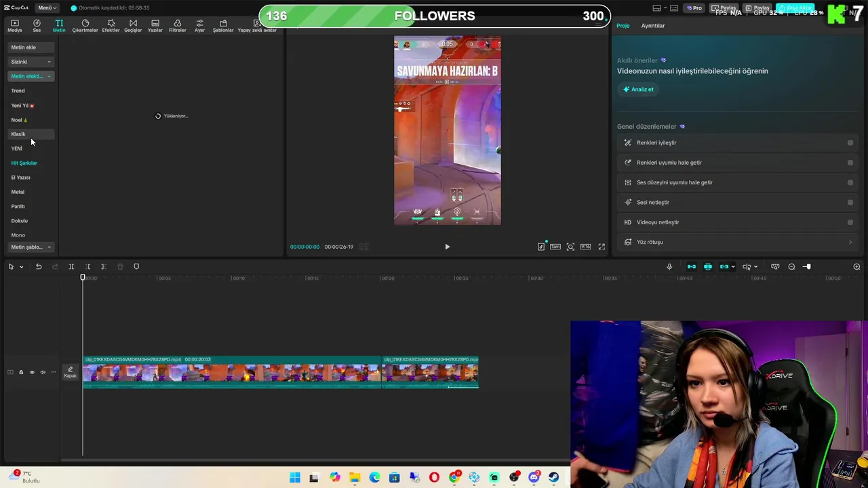
Task: Switch to the Ayrıntılar tab
Action: (x=653, y=26)
